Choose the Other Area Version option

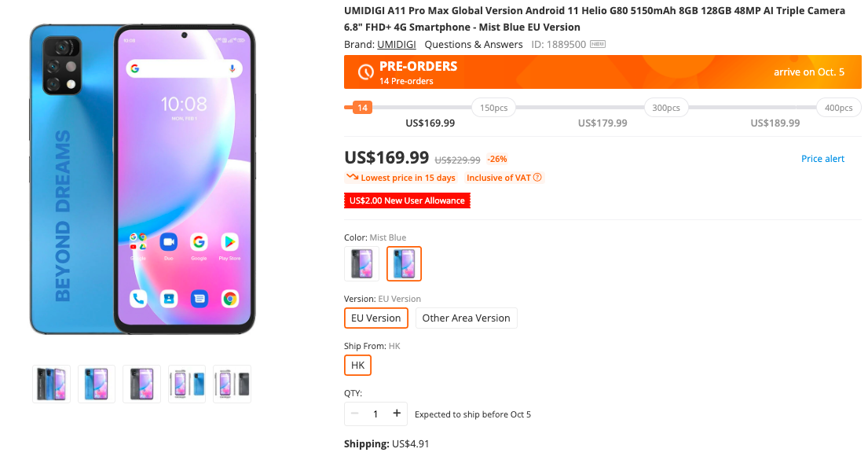click(466, 318)
